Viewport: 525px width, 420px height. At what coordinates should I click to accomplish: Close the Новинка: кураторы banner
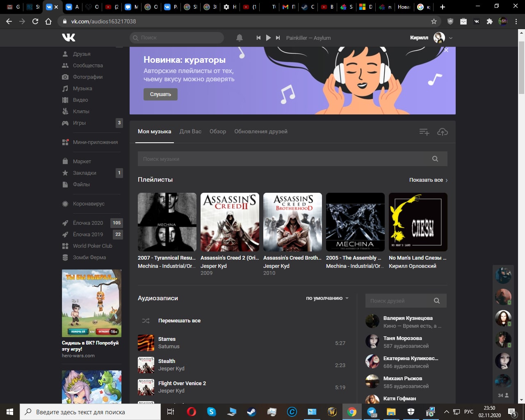[x=446, y=50]
